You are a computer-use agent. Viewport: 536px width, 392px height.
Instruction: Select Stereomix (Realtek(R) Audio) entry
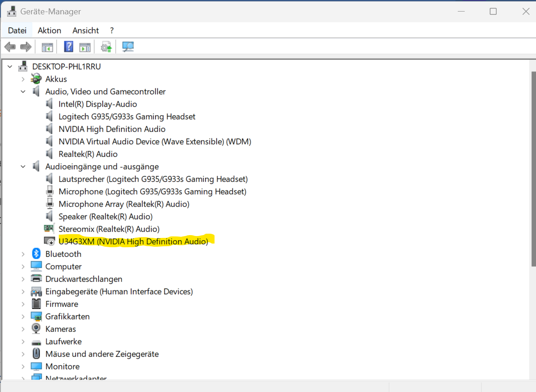109,229
